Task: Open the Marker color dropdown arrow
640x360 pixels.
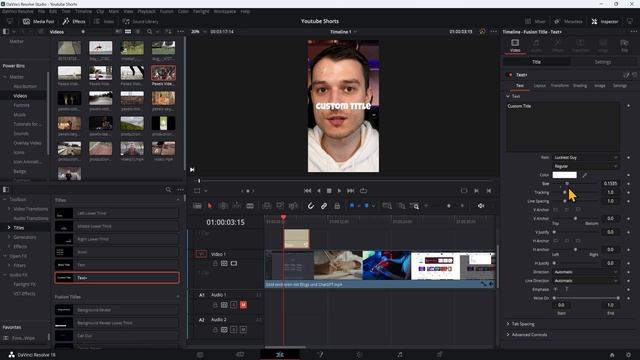Action: coord(373,206)
